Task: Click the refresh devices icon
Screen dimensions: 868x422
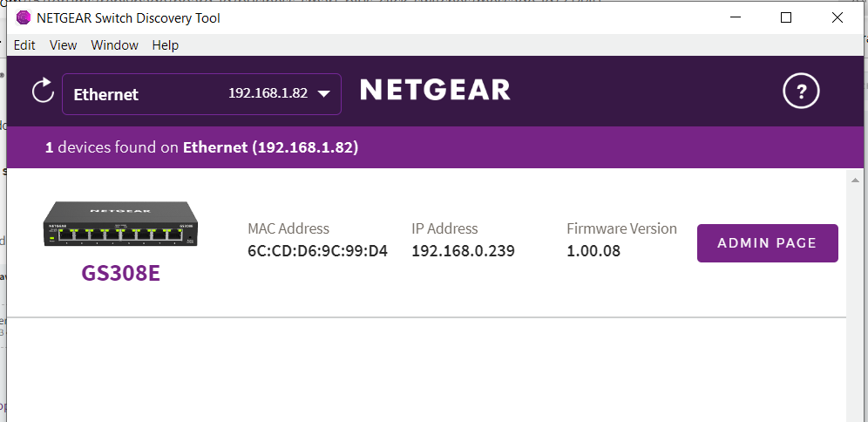Action: (x=42, y=91)
